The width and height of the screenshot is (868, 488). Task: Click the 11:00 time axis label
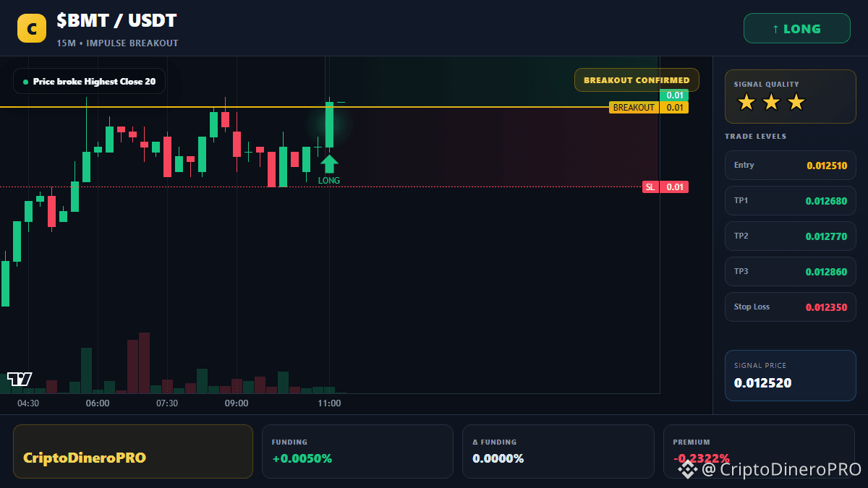coord(329,403)
